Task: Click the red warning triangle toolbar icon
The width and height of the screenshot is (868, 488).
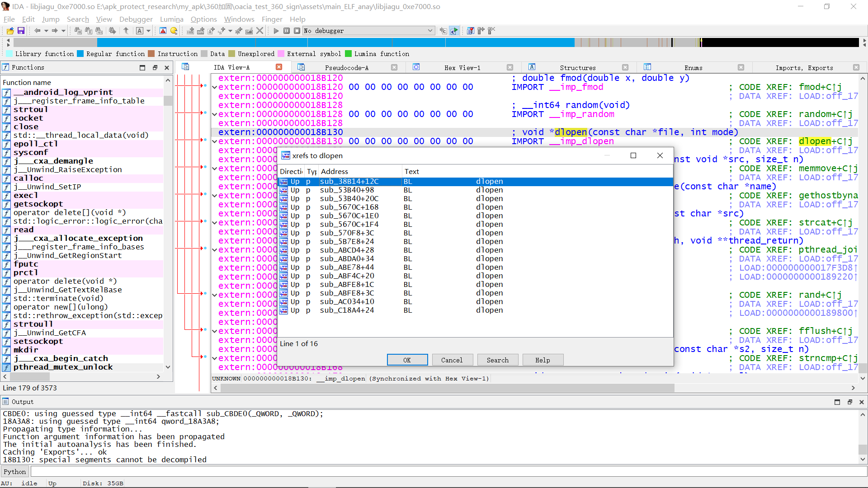Action: pyautogui.click(x=163, y=31)
